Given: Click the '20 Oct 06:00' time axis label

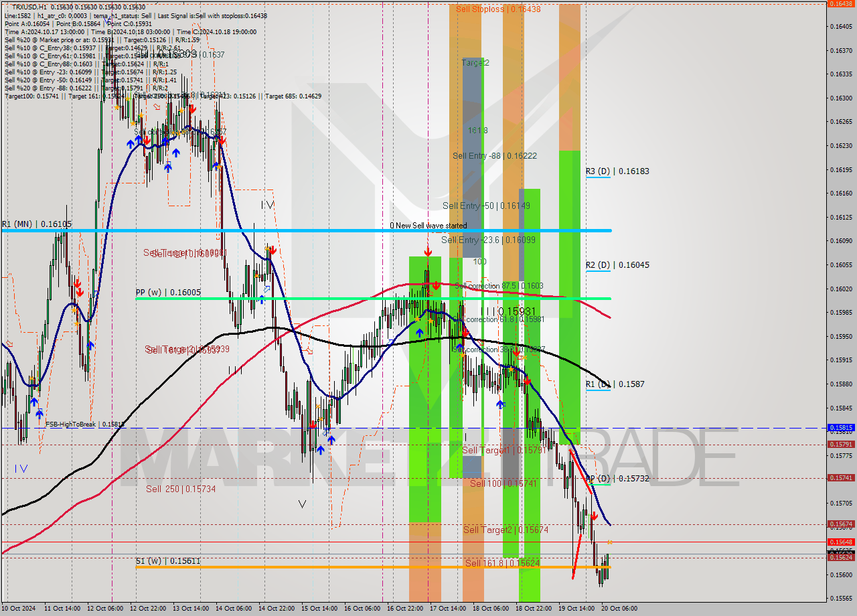Looking at the screenshot, I should (x=619, y=609).
